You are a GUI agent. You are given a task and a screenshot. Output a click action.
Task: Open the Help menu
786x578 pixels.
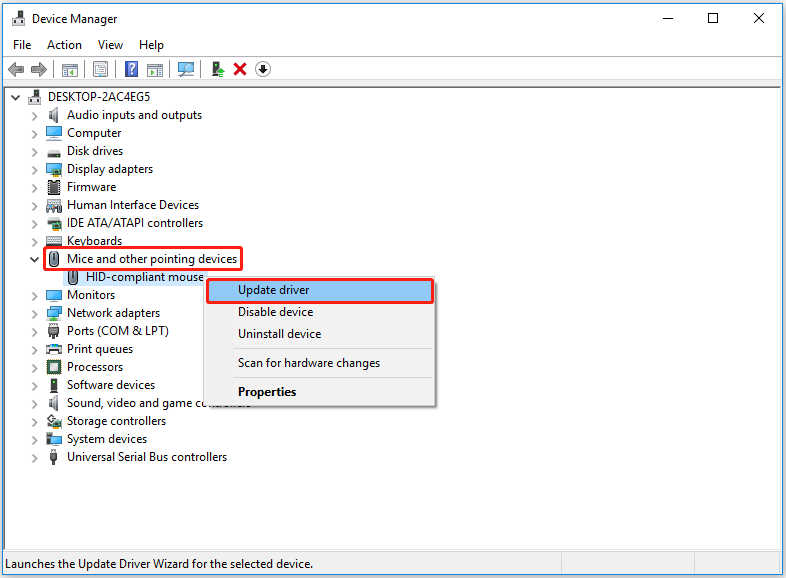[x=151, y=45]
